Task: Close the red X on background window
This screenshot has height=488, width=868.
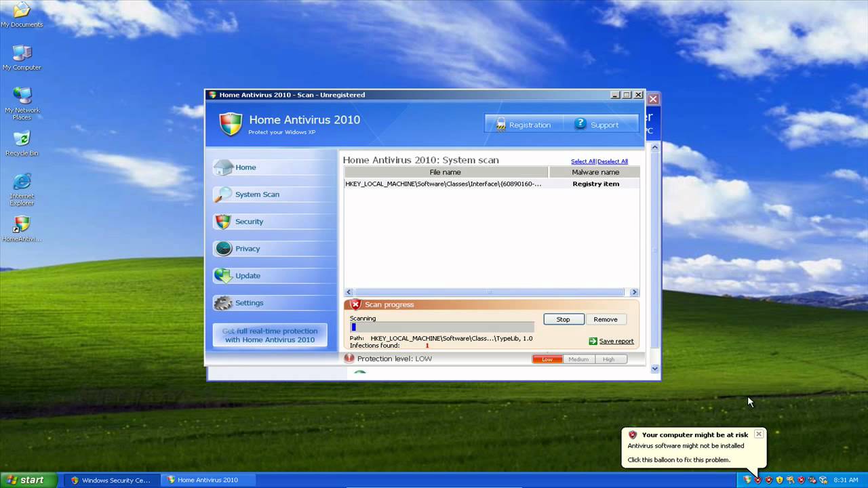Action: pos(653,99)
